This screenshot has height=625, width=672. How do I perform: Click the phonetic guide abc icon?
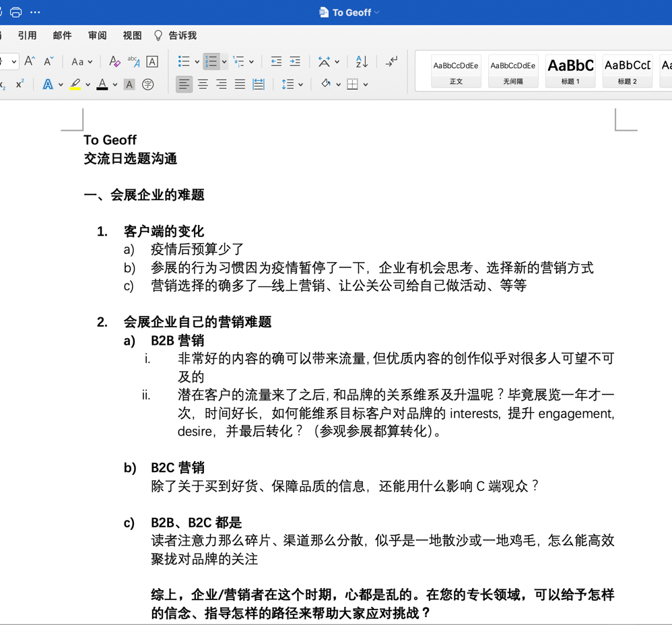(133, 61)
